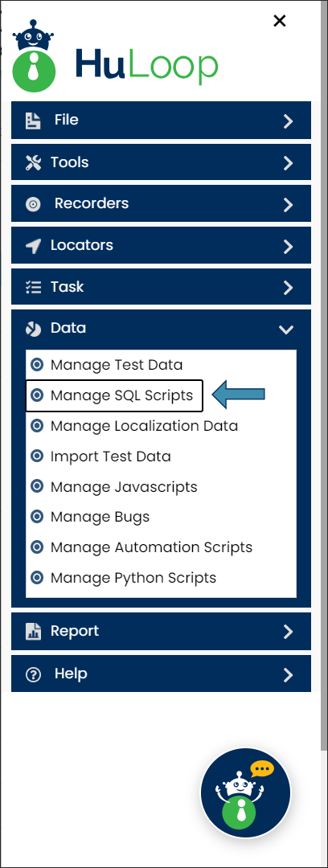This screenshot has width=328, height=868.
Task: Collapse the Data section chevron
Action: tap(286, 330)
